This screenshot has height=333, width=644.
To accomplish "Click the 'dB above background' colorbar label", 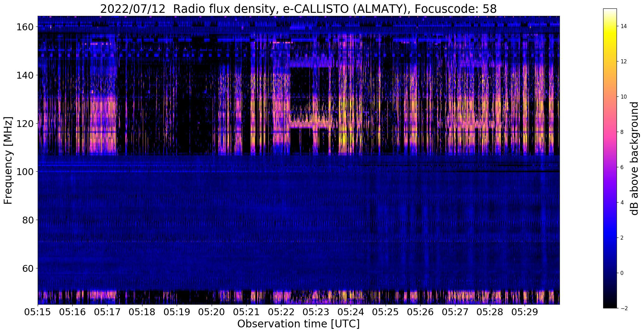I will [x=634, y=159].
